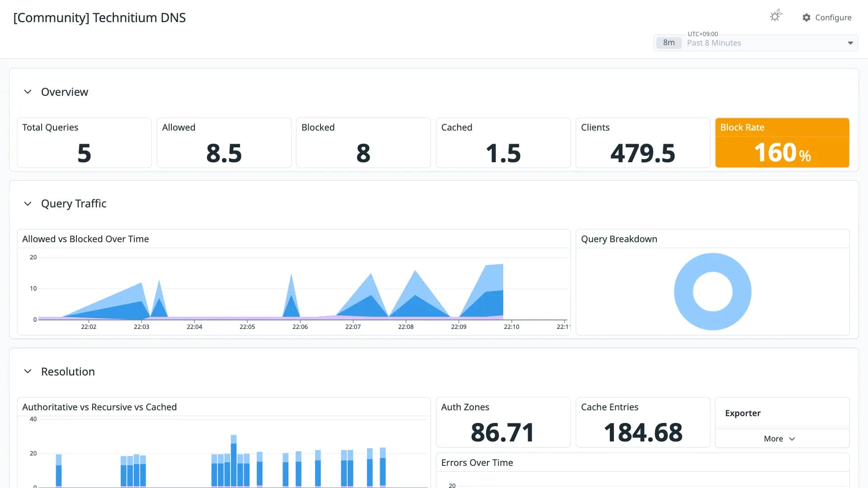The height and width of the screenshot is (488, 868).
Task: Select the Auth Zones value 86.71
Action: [x=503, y=432]
